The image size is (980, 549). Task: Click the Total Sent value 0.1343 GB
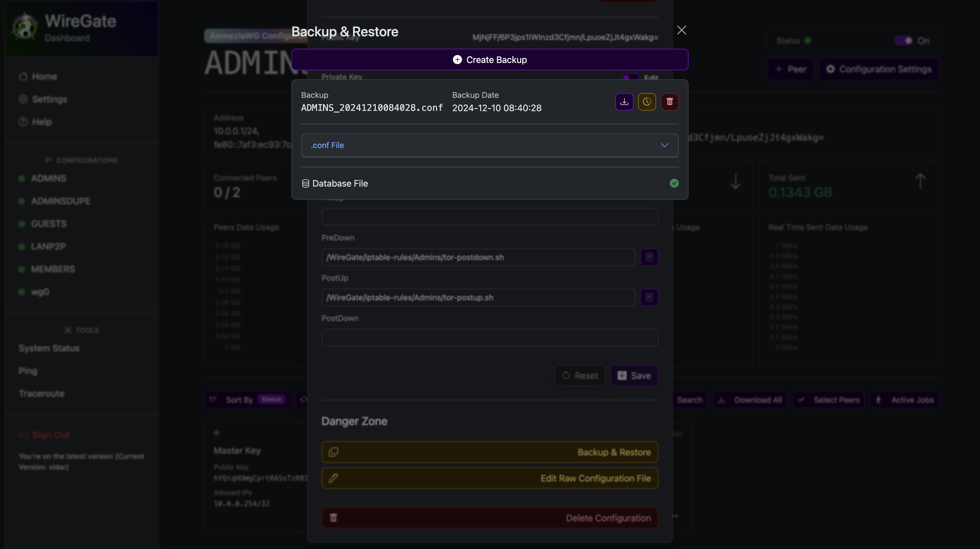pyautogui.click(x=800, y=193)
